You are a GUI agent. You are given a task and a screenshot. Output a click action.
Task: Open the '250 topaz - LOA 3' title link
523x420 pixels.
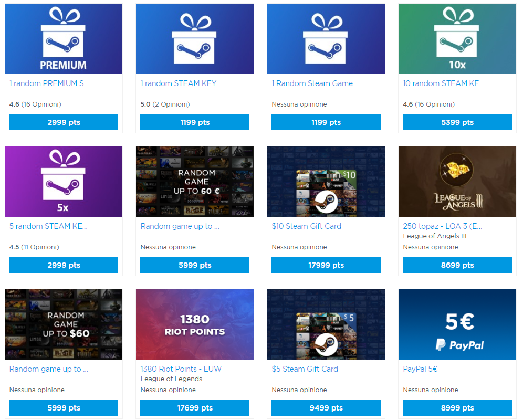[442, 226]
